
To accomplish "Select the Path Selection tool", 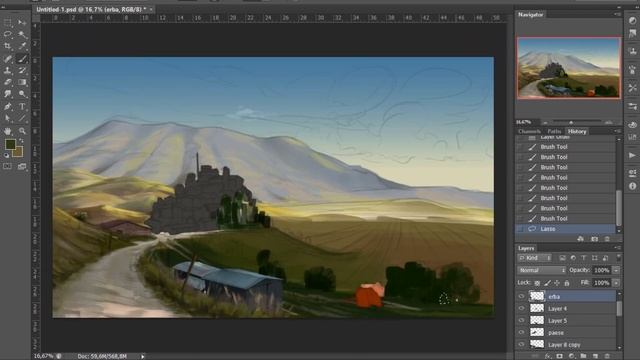I will (8, 118).
